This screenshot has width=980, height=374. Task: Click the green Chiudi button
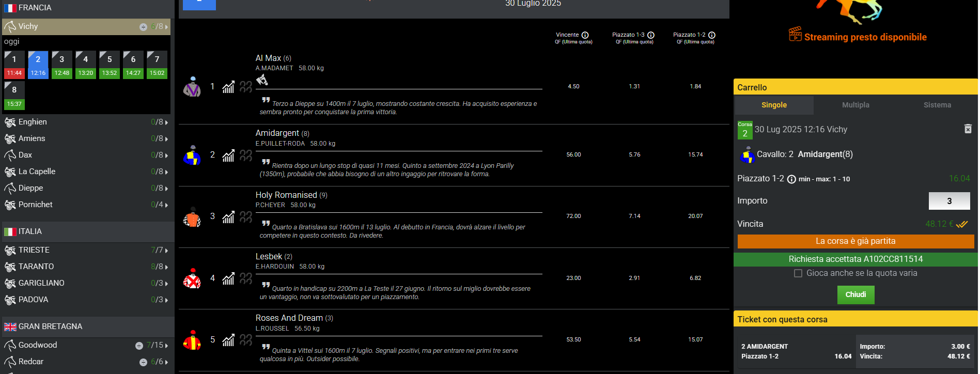pyautogui.click(x=855, y=294)
